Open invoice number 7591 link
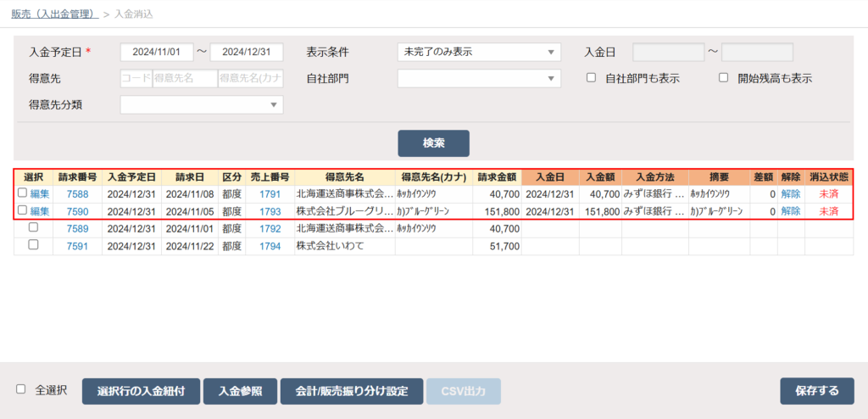This screenshot has width=868, height=419. pos(77,246)
